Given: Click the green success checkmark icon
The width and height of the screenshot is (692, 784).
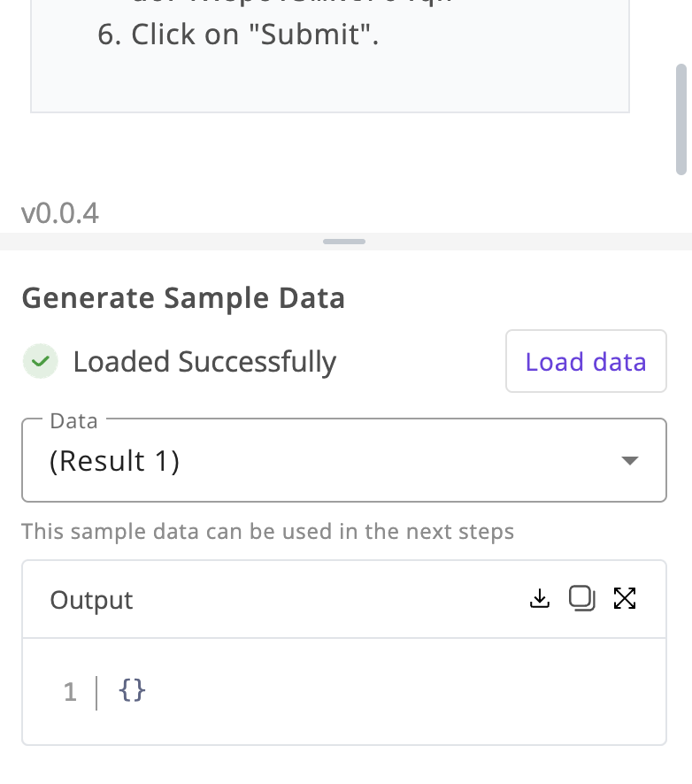Looking at the screenshot, I should (41, 361).
